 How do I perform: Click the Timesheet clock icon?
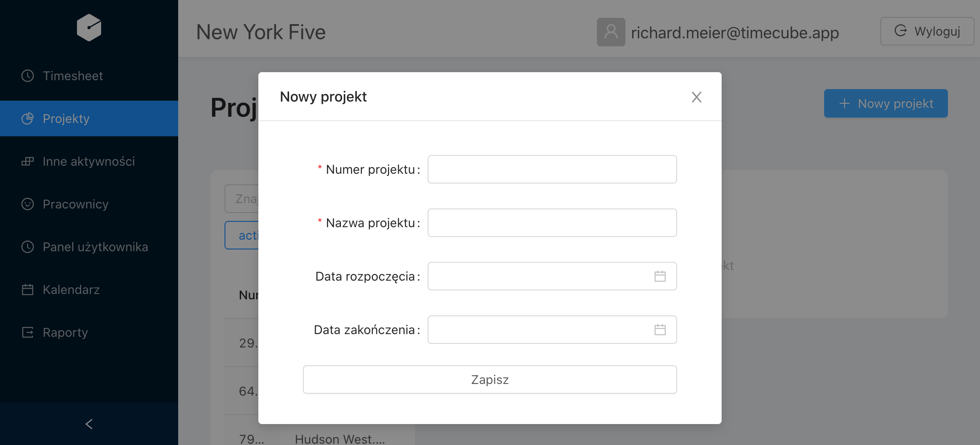point(28,76)
